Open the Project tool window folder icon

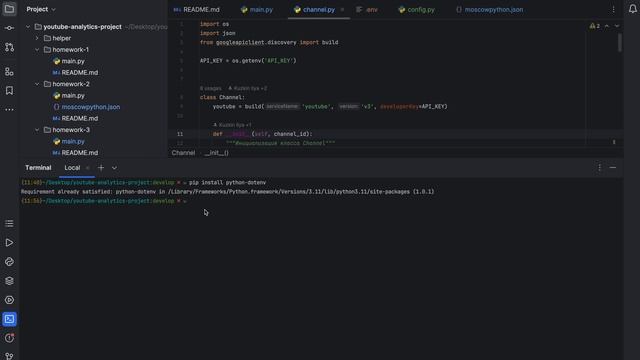[x=9, y=9]
